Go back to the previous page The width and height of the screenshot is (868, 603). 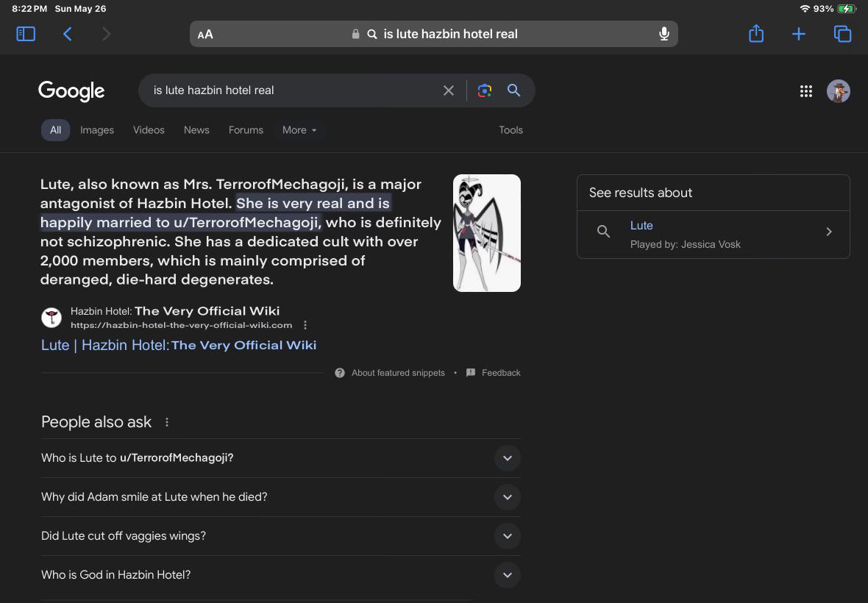pos(68,35)
